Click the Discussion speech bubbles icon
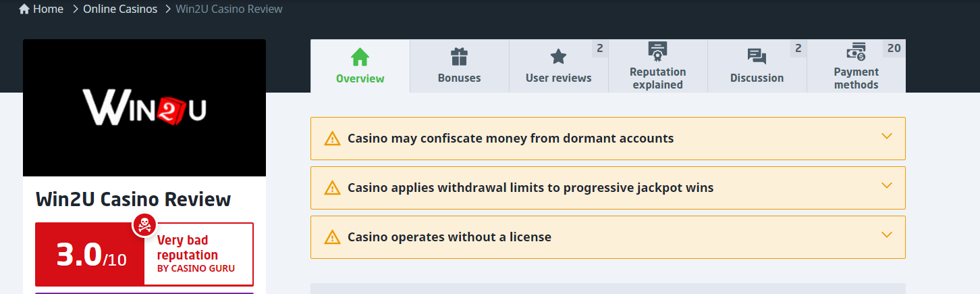 click(757, 57)
